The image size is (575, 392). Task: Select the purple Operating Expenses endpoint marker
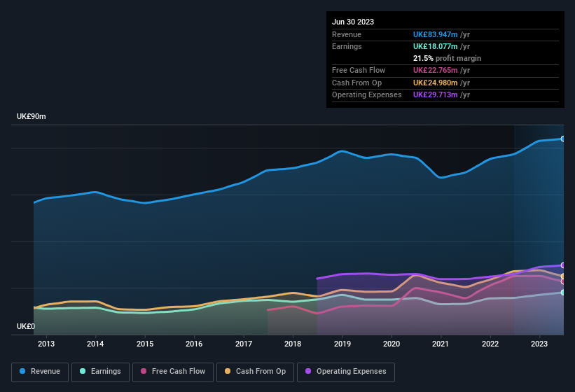point(563,265)
